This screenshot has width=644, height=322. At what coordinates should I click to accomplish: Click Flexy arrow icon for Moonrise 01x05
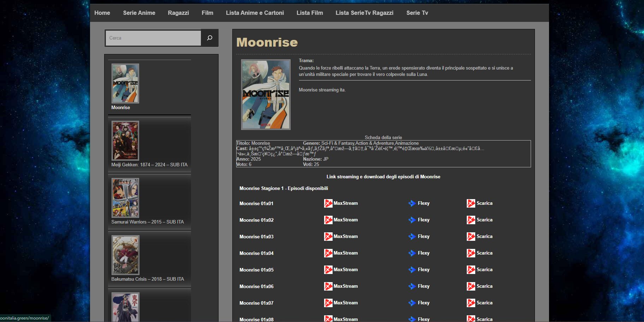click(x=412, y=270)
